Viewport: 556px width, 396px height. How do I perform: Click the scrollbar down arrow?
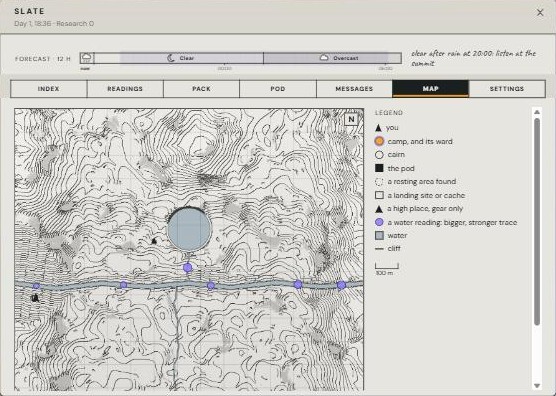point(537,386)
